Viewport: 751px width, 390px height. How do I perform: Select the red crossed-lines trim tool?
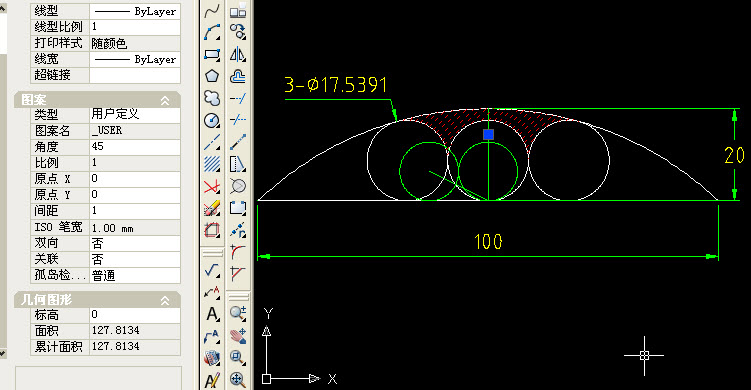point(212,186)
